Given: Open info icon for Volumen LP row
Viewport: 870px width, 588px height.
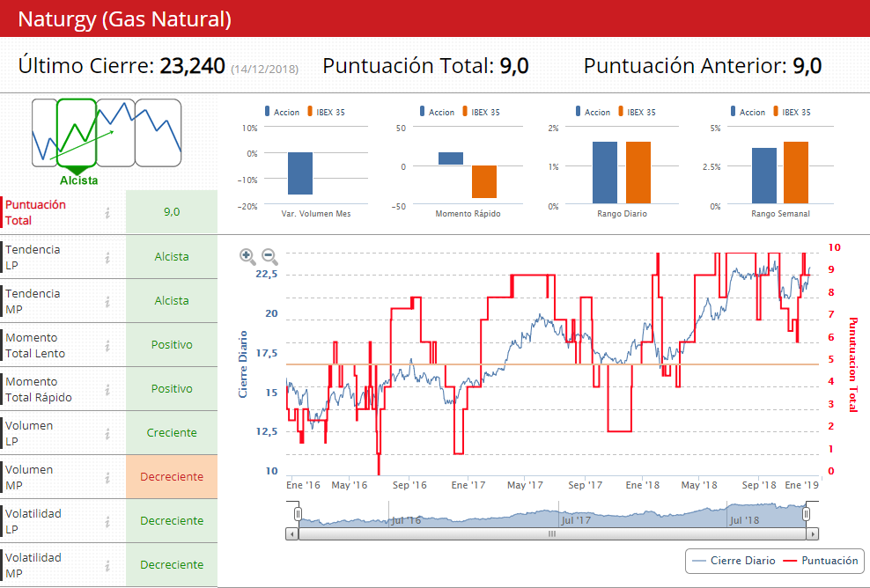Looking at the screenshot, I should pos(107,433).
